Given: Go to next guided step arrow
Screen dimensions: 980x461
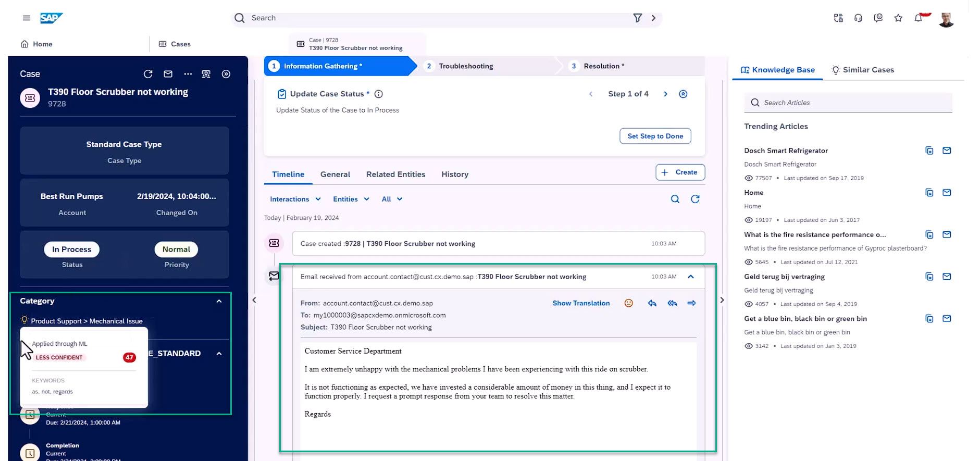Looking at the screenshot, I should (x=665, y=94).
